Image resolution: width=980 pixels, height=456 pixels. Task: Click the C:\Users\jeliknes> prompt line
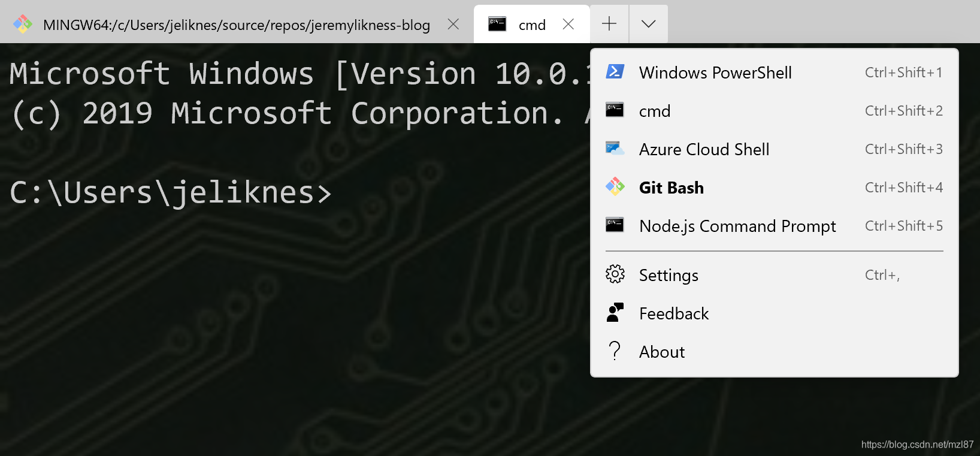coord(171,193)
